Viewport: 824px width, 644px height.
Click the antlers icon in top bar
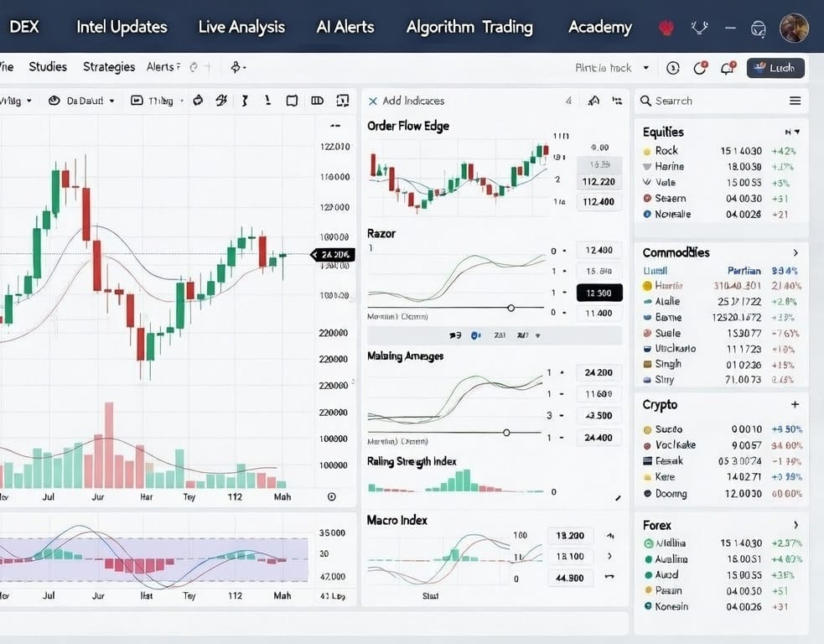699,28
